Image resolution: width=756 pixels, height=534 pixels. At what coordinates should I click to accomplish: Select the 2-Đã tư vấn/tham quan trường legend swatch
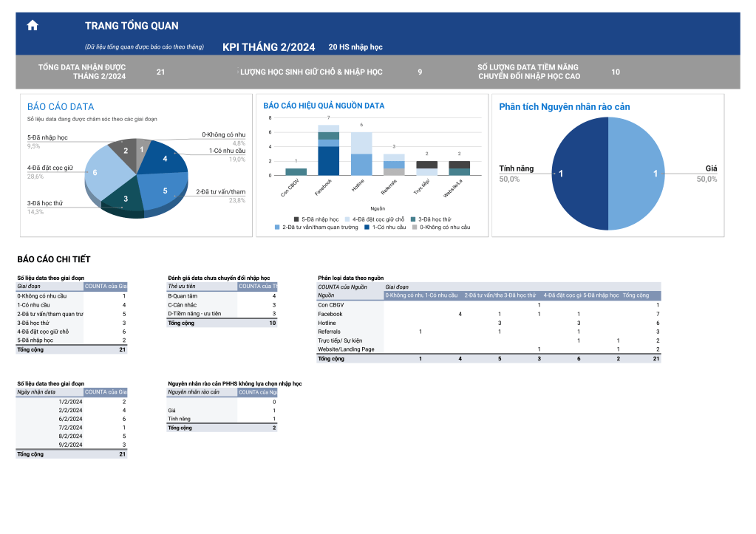click(x=277, y=227)
